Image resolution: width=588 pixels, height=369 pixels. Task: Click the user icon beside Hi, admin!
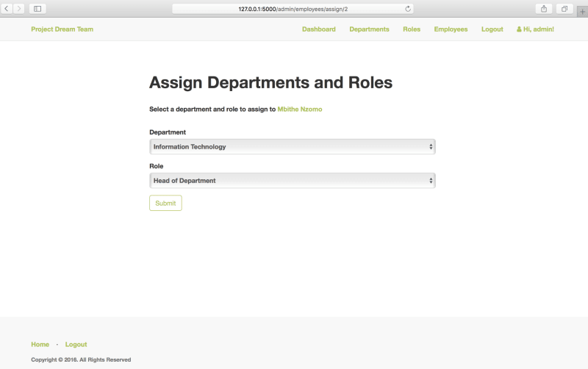point(519,29)
